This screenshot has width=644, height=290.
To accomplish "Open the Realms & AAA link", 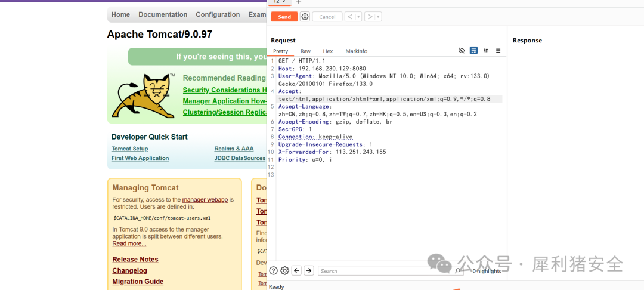I will (234, 149).
